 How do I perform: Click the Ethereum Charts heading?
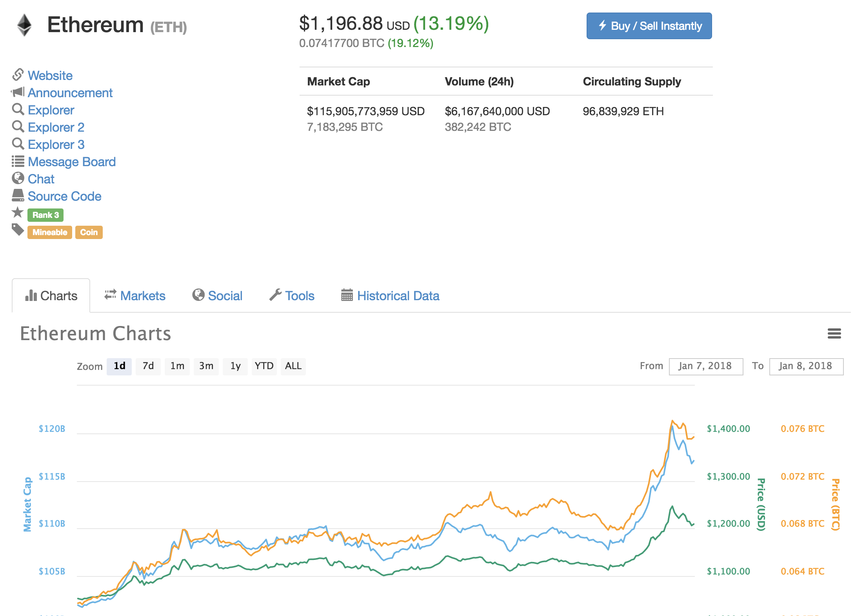click(96, 333)
